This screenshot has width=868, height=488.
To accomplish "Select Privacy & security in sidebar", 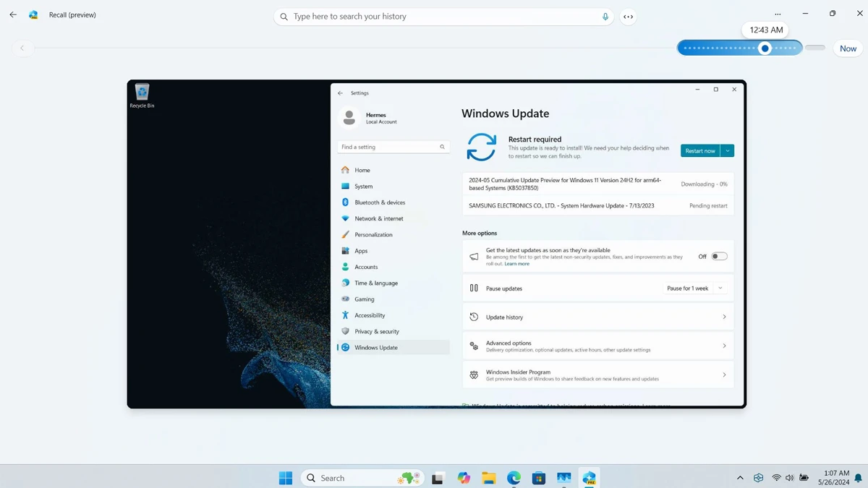I will (x=393, y=332).
